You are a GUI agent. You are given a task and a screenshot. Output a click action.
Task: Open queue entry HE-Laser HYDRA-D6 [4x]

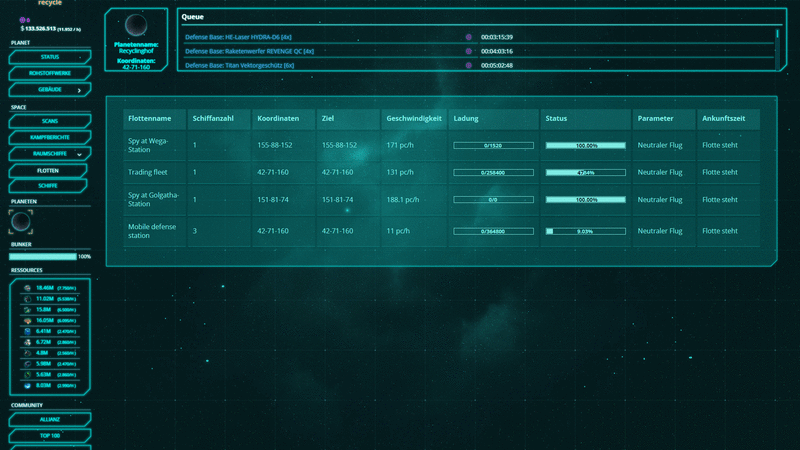tap(238, 37)
